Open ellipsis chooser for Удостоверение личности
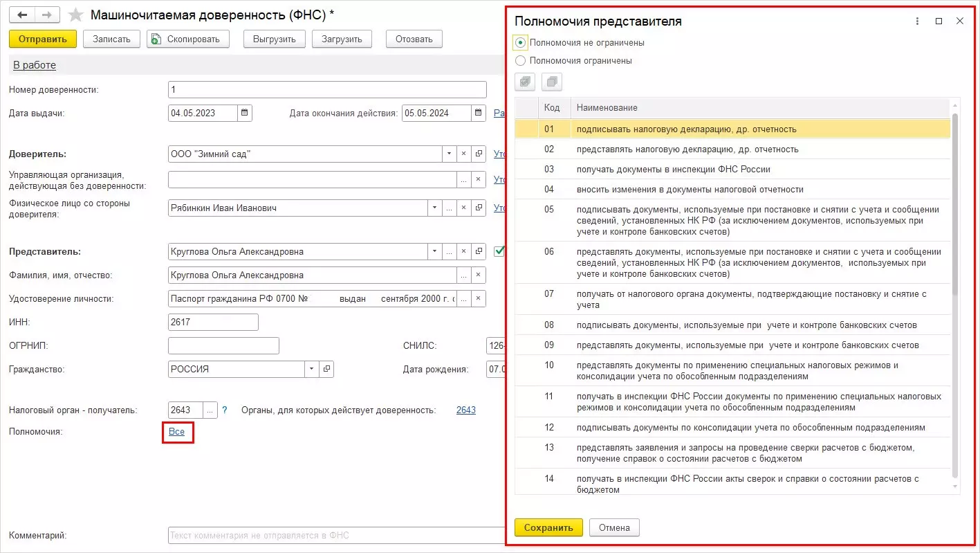This screenshot has height=553, width=980. (464, 298)
